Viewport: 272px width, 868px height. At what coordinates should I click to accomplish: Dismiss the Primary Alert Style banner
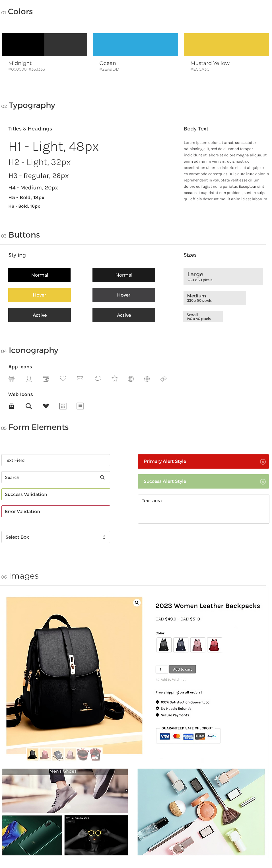[263, 461]
